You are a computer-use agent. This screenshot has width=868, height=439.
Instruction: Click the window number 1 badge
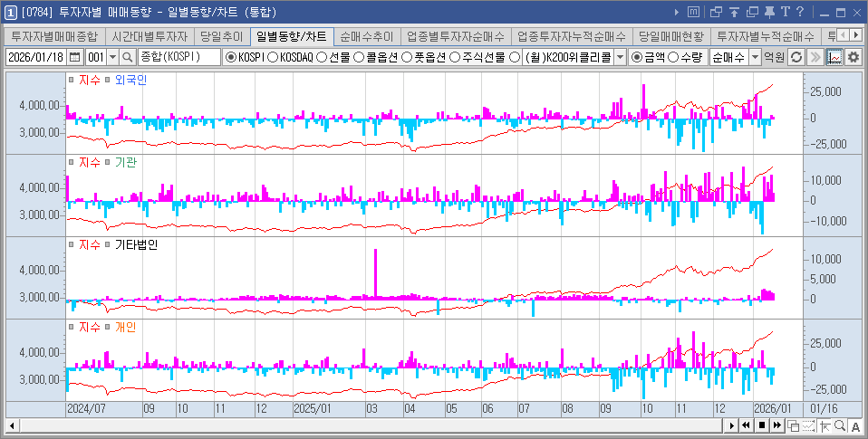pos(11,12)
